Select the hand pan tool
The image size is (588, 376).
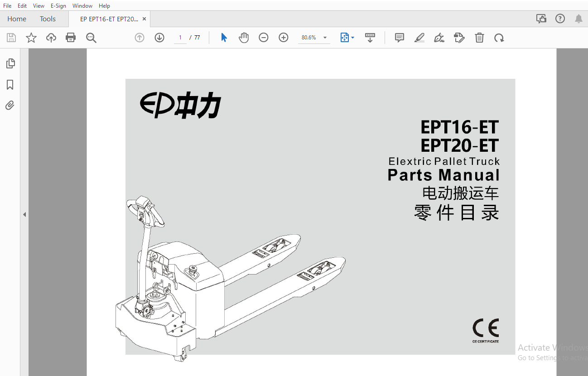coord(244,38)
